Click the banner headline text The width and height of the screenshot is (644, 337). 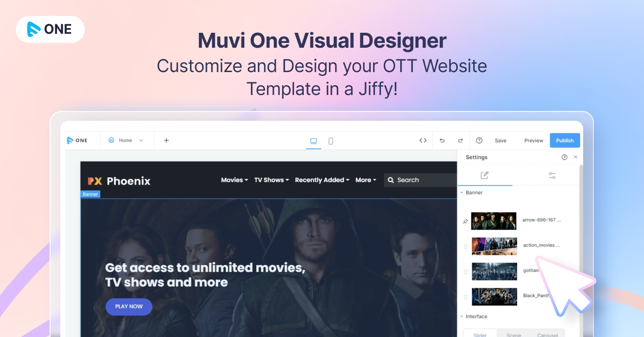coord(205,275)
